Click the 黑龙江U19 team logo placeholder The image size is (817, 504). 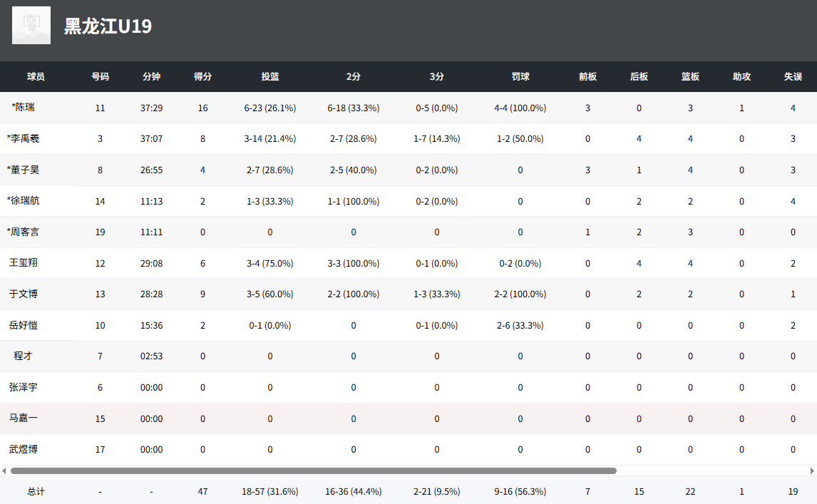[31, 25]
